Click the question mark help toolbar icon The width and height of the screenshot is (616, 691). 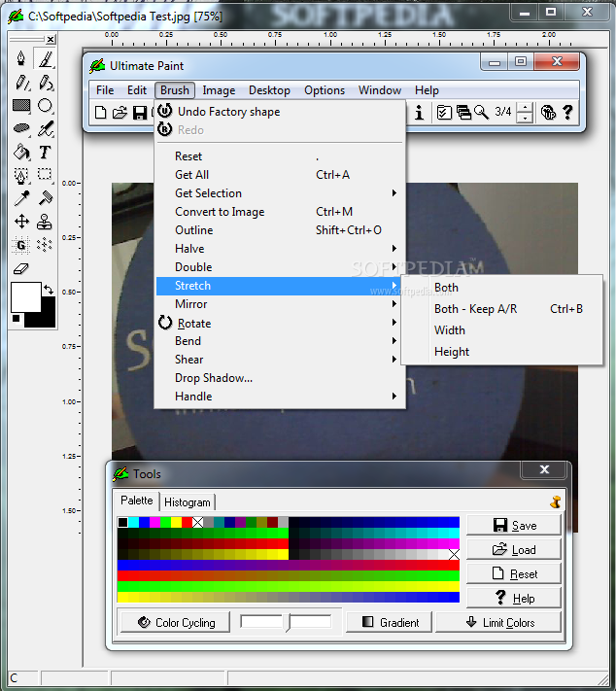click(568, 113)
